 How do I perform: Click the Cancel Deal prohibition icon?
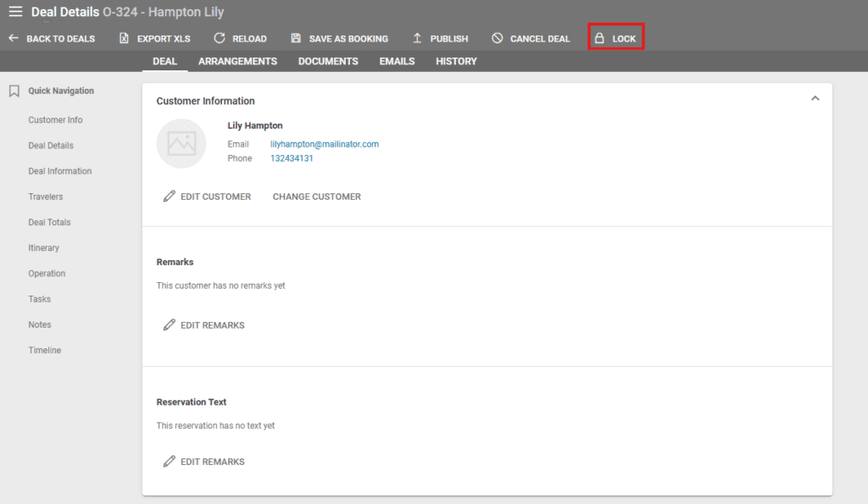click(498, 38)
